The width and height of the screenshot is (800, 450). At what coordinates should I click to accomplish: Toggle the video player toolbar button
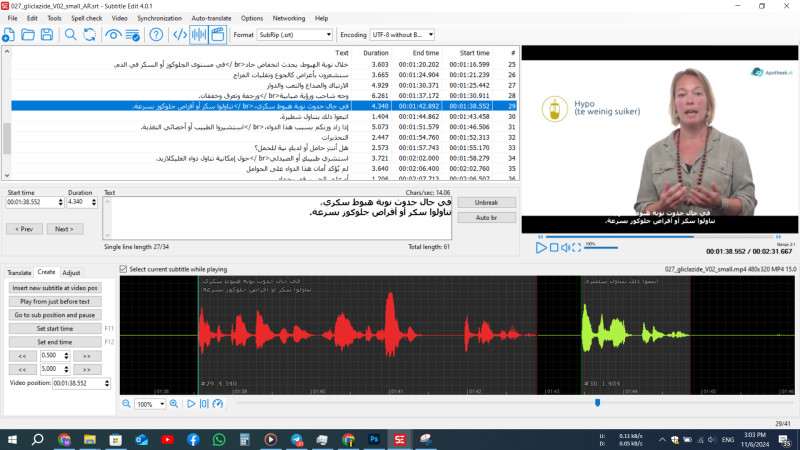click(218, 35)
